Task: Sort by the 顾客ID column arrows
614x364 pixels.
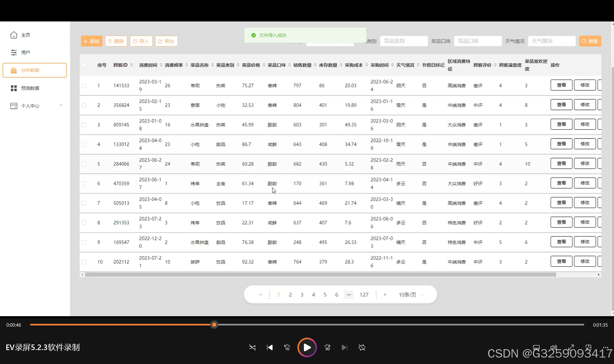Action: 132,65
